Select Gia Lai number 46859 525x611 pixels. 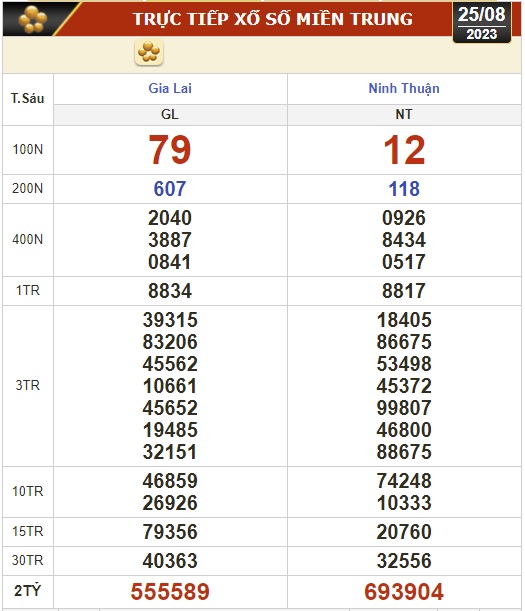[170, 481]
